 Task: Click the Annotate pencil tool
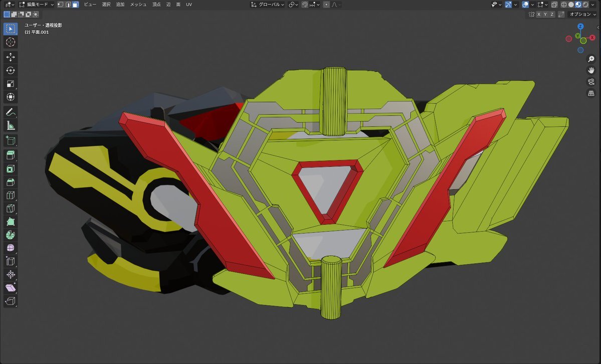pyautogui.click(x=11, y=111)
